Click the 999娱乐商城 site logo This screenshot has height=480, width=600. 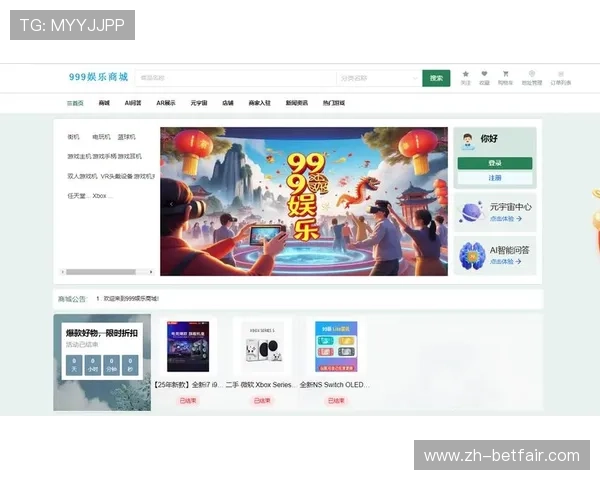(x=98, y=77)
